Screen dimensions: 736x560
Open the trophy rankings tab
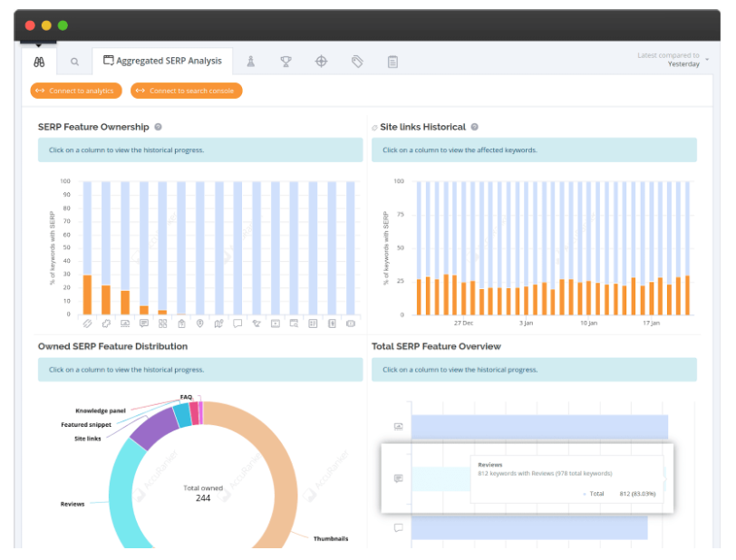click(286, 61)
